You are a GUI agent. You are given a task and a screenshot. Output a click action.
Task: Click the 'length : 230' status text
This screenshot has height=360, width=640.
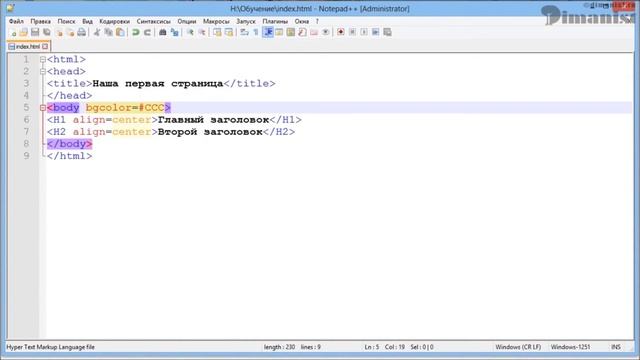click(x=279, y=347)
